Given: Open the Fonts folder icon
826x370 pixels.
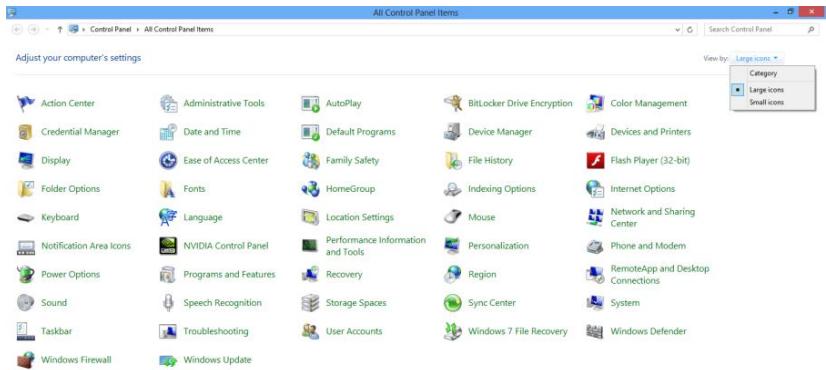Looking at the screenshot, I should pyautogui.click(x=168, y=189).
